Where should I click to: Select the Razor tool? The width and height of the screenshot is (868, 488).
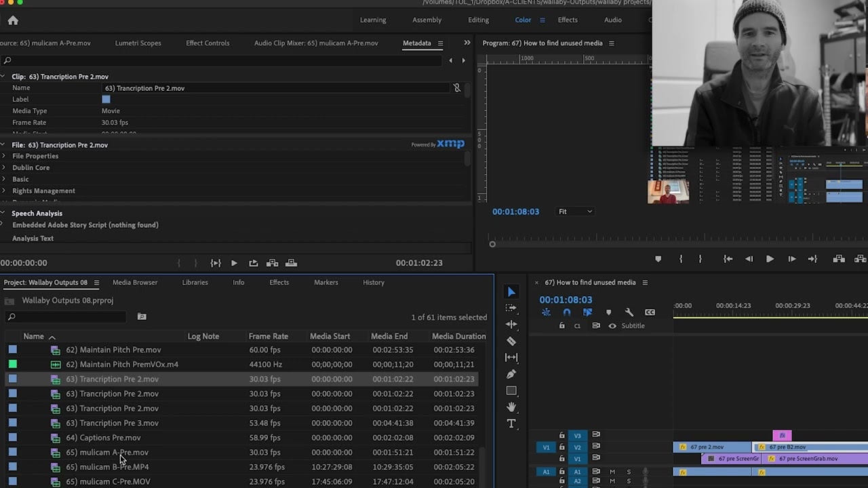(x=511, y=341)
